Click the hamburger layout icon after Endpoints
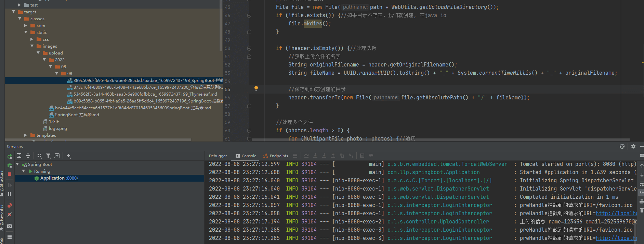The width and height of the screenshot is (644, 244). point(295,156)
